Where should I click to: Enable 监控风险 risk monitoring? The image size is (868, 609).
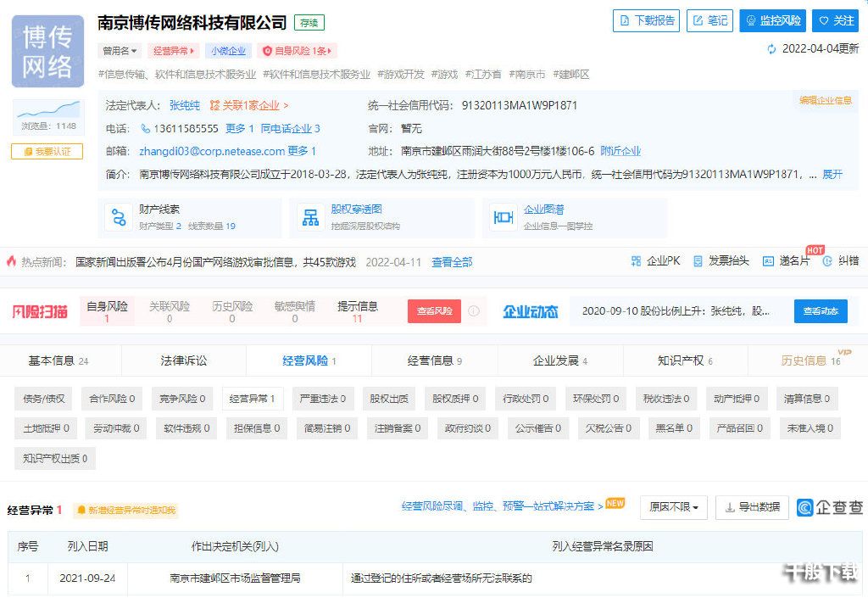pos(771,20)
